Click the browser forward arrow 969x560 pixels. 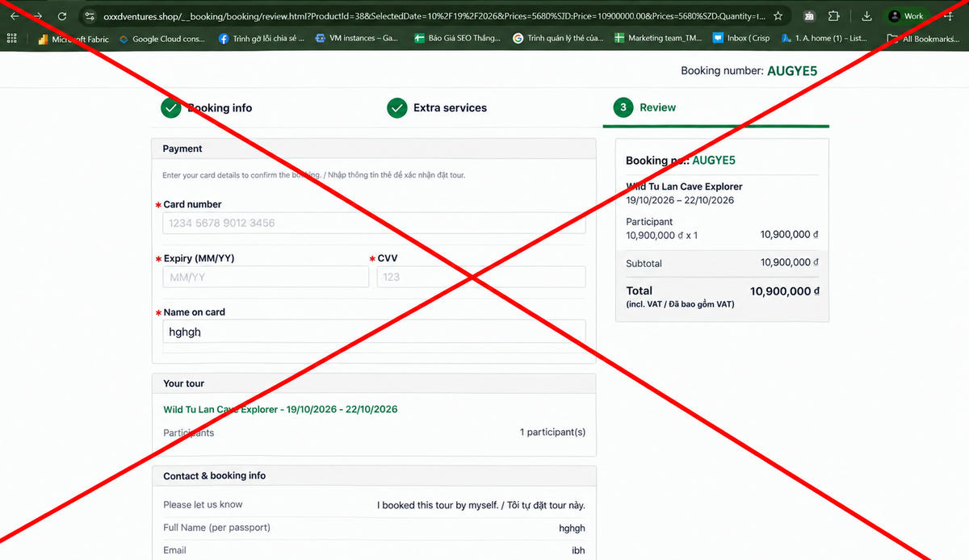coord(38,15)
